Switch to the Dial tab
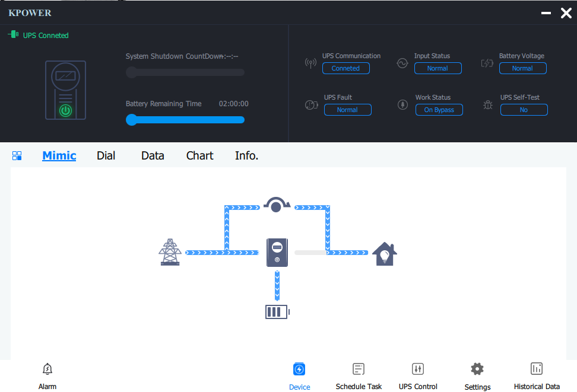Image resolution: width=577 pixels, height=392 pixels. coord(106,155)
